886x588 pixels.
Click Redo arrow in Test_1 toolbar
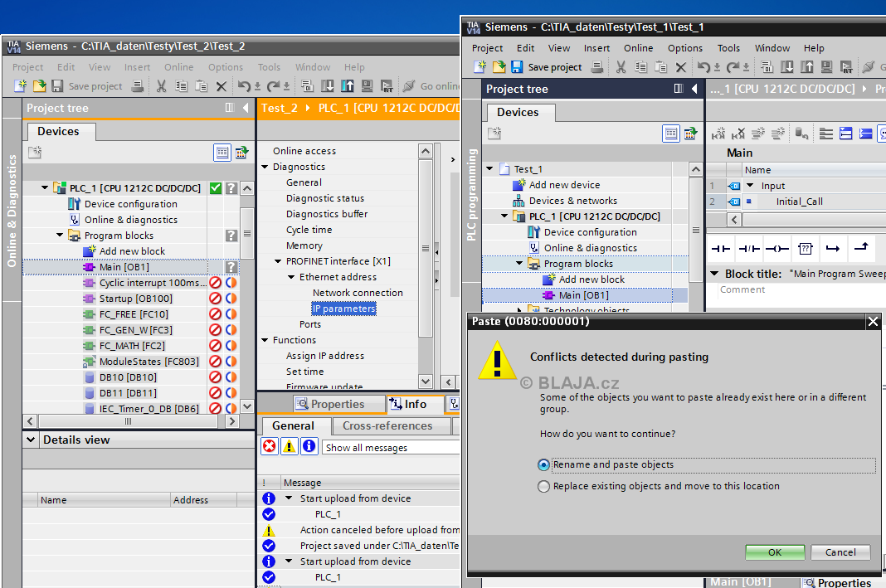[x=733, y=67]
